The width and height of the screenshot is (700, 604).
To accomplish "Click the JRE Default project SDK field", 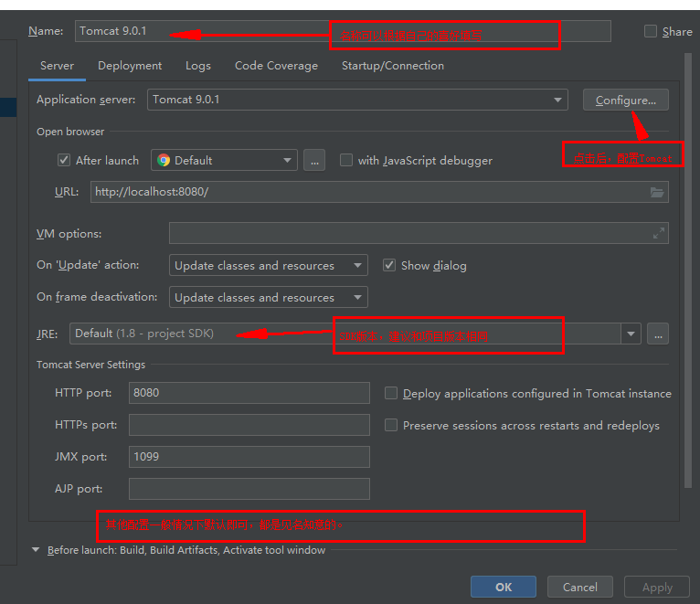I will pyautogui.click(x=345, y=334).
